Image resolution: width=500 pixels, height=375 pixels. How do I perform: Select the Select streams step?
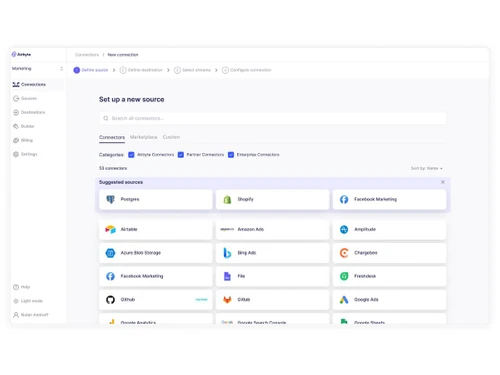(x=192, y=70)
